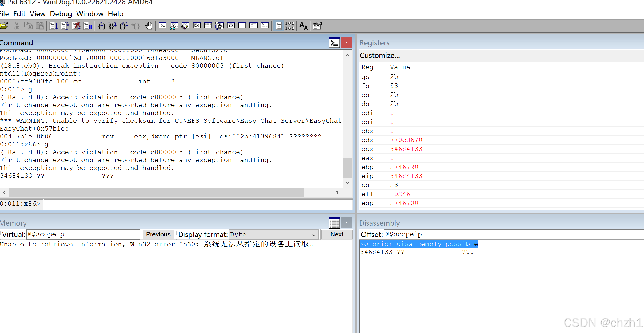This screenshot has height=333, width=644.
Task: Click the Command pane prompt menu icon
Action: pyautogui.click(x=334, y=43)
